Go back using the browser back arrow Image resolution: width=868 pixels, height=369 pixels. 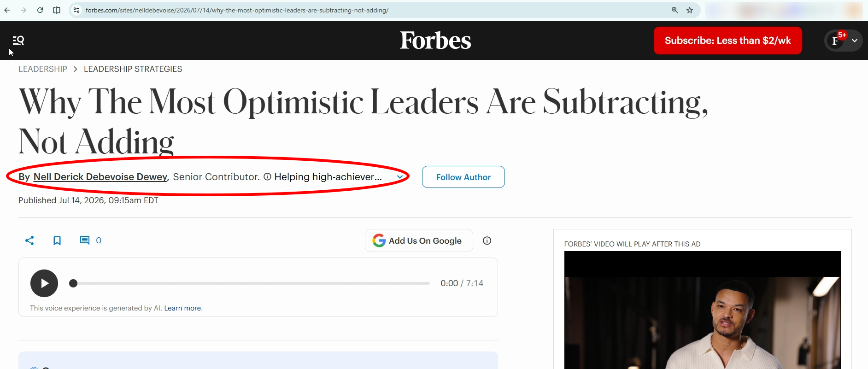coord(7,10)
